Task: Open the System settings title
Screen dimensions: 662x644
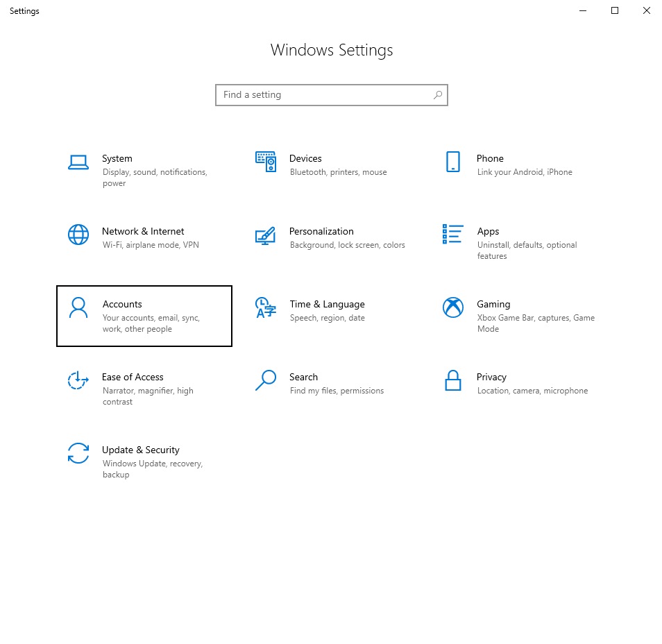Action: 117,159
